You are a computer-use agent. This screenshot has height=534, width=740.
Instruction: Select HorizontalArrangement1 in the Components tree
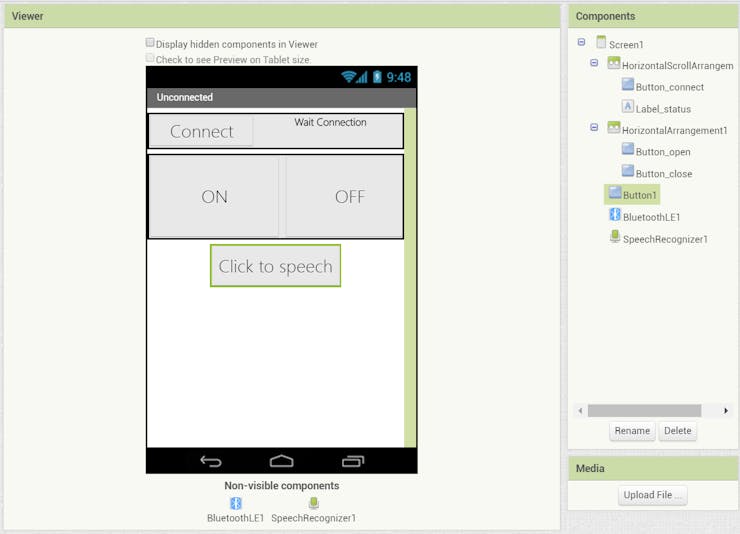[x=675, y=130]
